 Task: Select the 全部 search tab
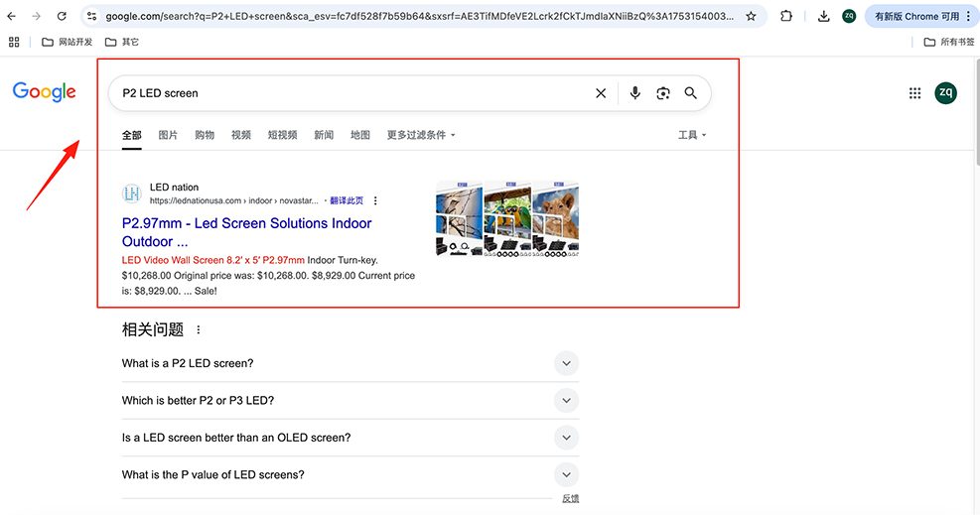(x=132, y=135)
